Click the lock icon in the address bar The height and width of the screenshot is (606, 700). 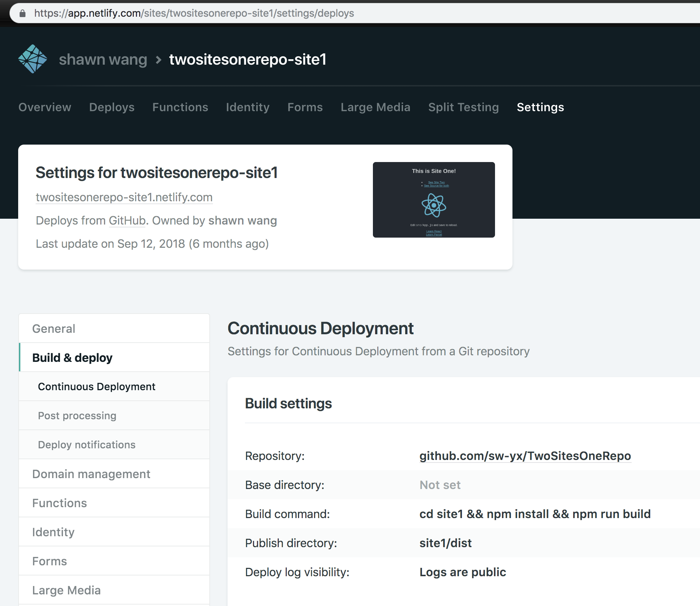[23, 13]
